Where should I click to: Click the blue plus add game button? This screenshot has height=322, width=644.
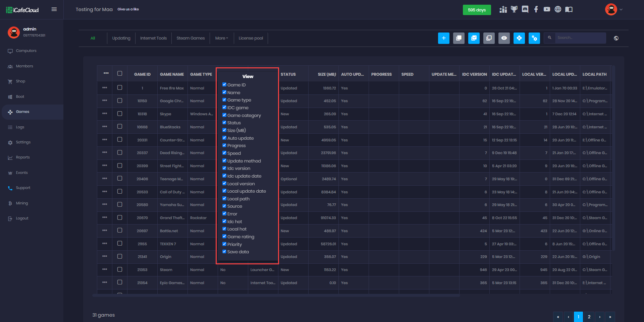pos(443,38)
